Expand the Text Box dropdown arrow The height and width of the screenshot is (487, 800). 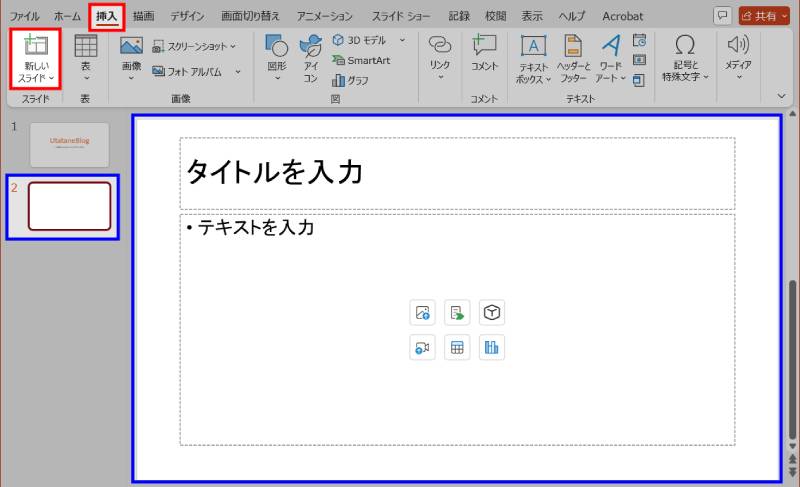point(548,79)
